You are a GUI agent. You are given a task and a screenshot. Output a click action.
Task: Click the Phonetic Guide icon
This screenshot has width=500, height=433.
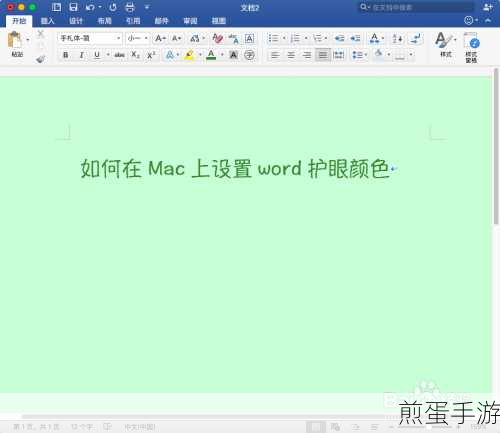coord(233,38)
